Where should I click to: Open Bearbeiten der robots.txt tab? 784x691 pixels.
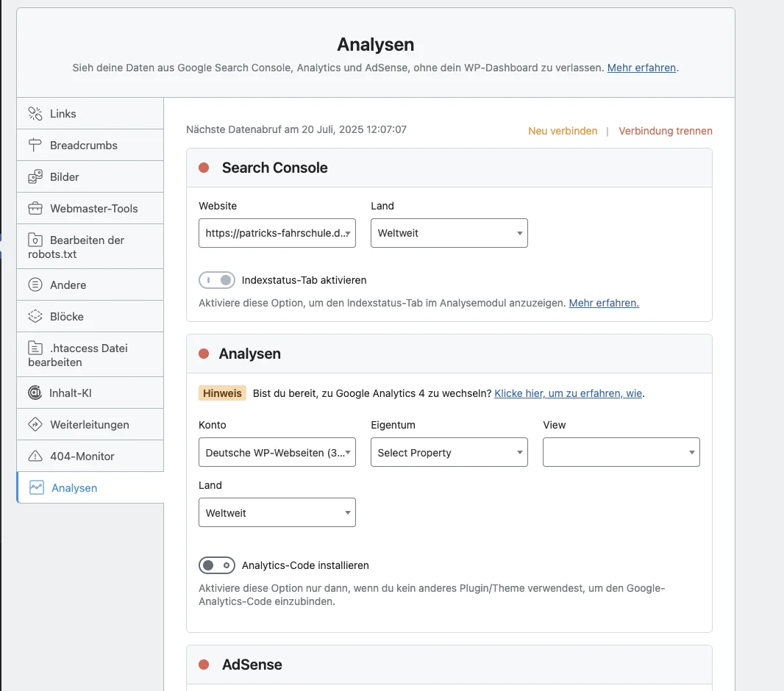(x=87, y=247)
